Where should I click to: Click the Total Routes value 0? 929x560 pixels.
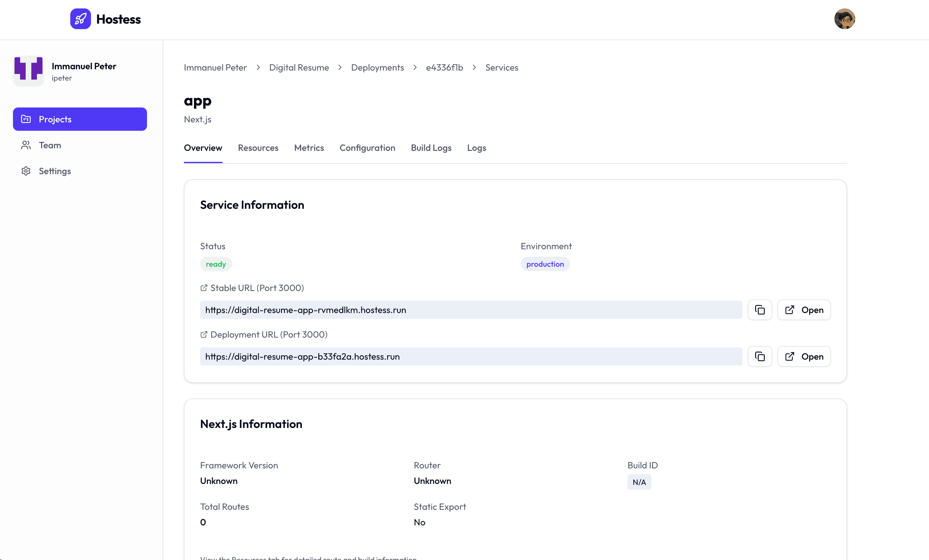point(203,522)
